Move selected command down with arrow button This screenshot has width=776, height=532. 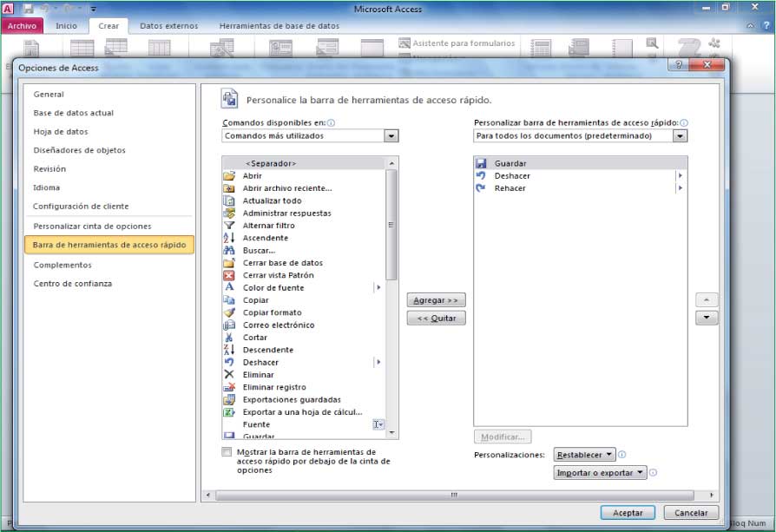coord(707,318)
